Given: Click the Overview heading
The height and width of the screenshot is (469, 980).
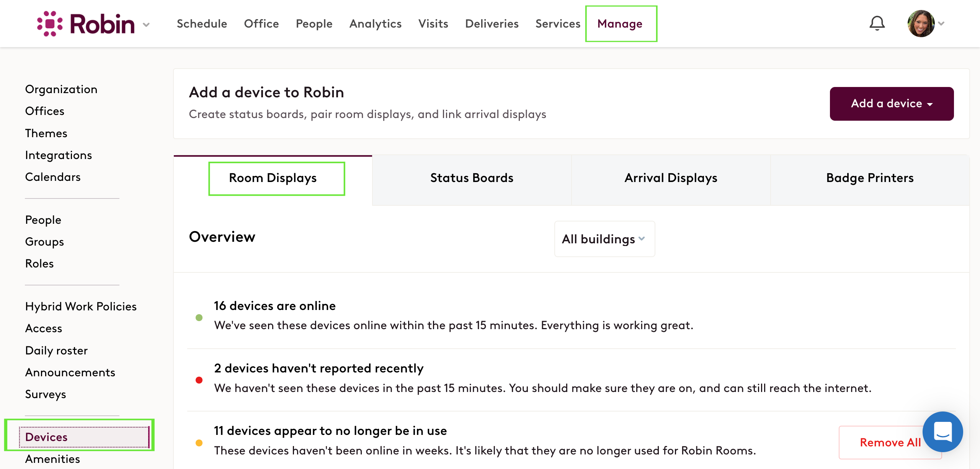Looking at the screenshot, I should pyautogui.click(x=222, y=237).
